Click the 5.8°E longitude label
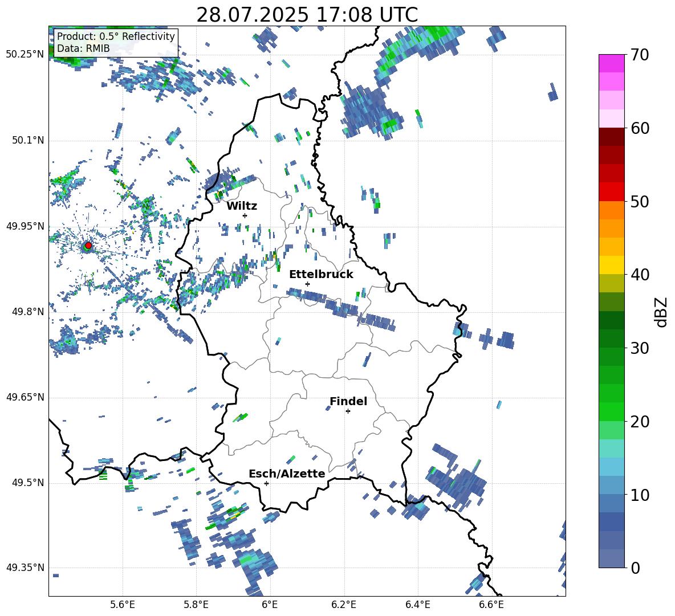Screen dimensions: 675x616 click(x=196, y=605)
